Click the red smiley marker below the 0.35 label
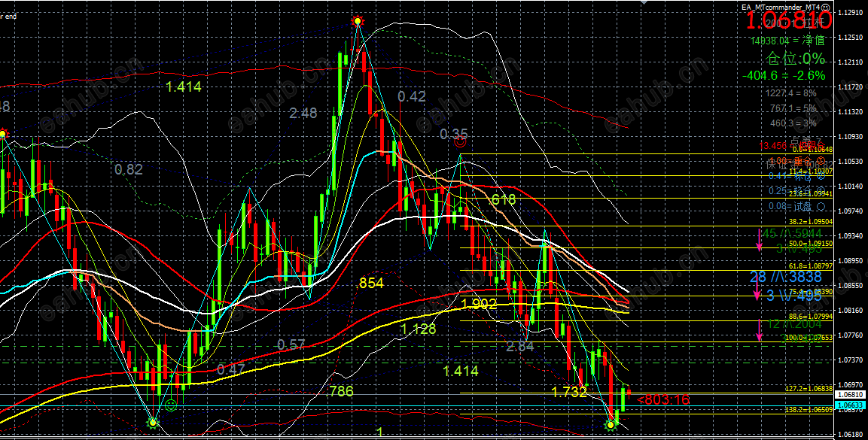 (459, 142)
